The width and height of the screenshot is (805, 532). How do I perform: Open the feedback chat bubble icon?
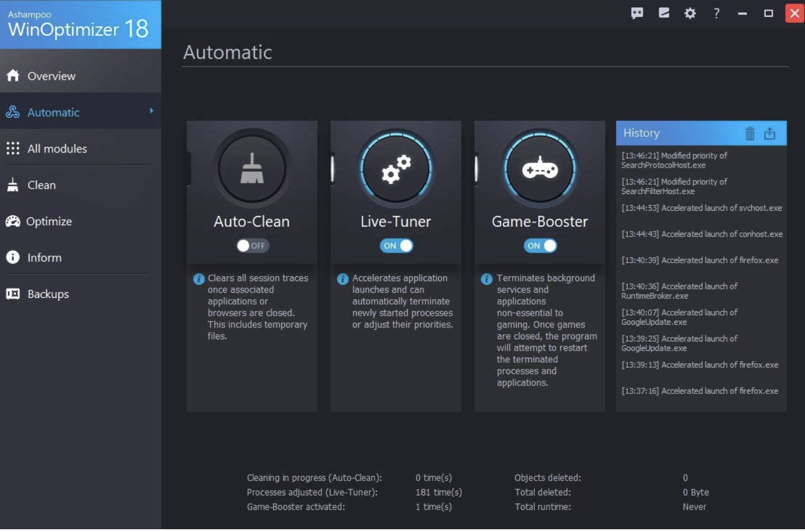[x=637, y=13]
